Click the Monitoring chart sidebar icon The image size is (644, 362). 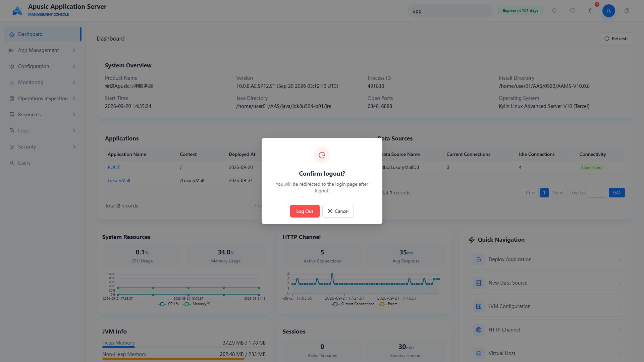tap(12, 82)
